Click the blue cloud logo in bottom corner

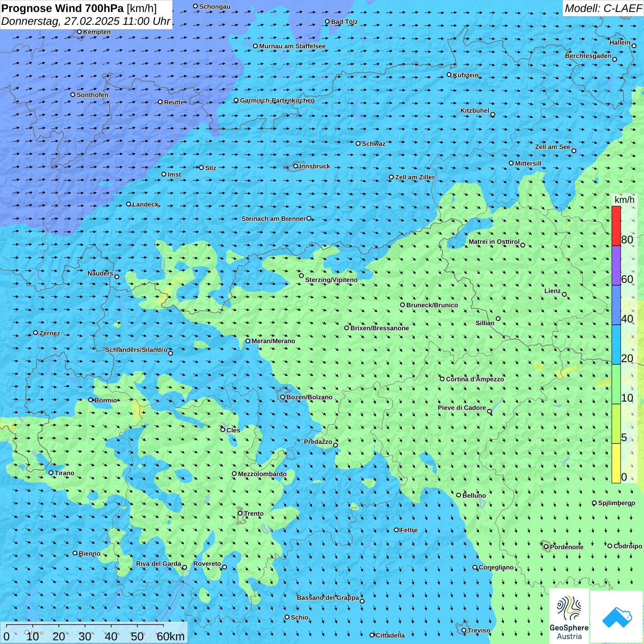(x=616, y=616)
